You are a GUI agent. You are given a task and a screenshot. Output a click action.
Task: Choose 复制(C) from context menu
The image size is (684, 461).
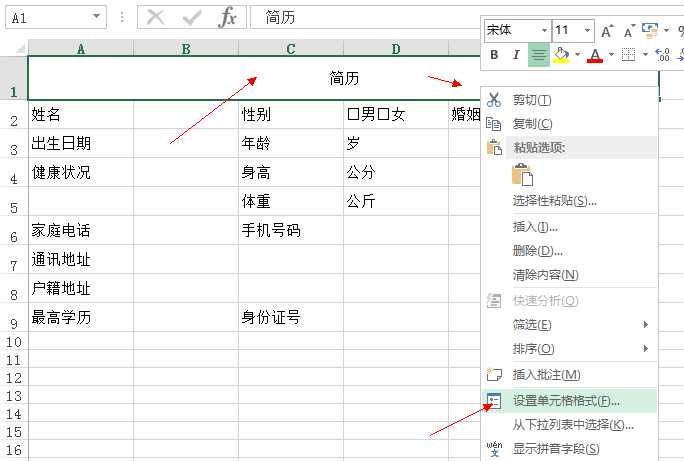(x=570, y=124)
